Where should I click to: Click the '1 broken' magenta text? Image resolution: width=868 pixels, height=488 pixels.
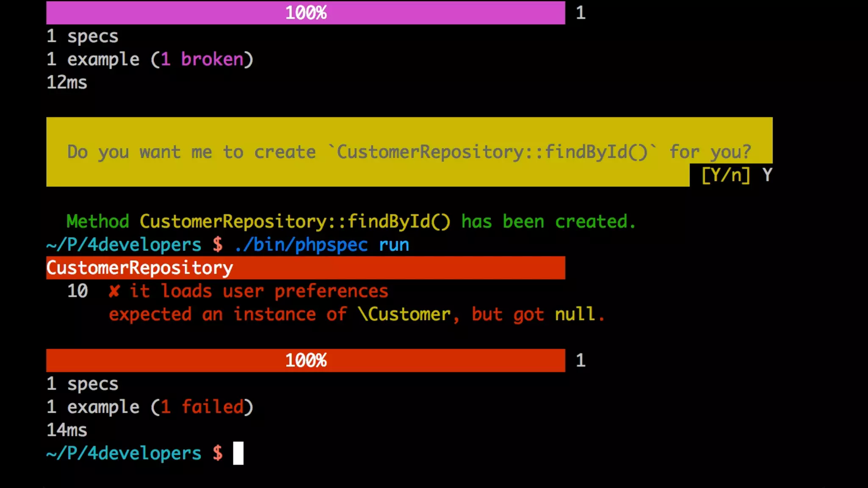click(x=202, y=59)
